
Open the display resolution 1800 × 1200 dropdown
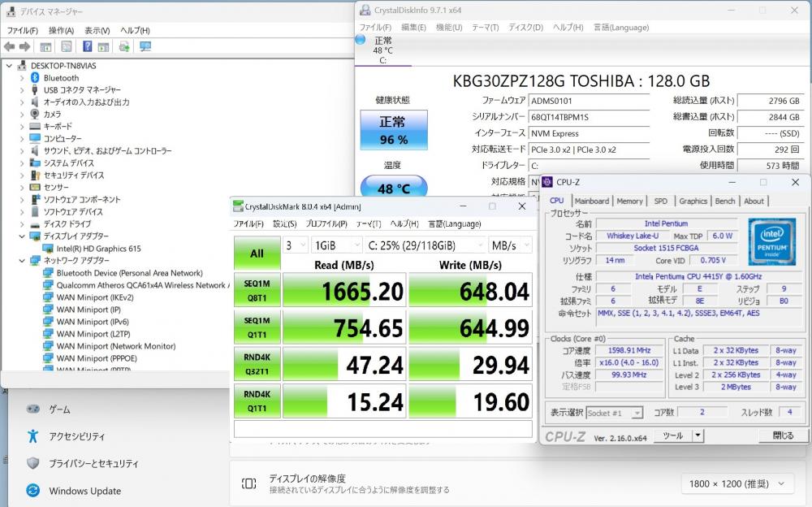tap(736, 483)
